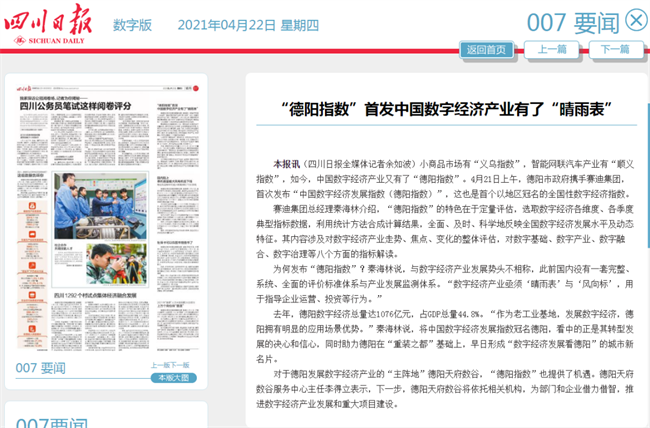This screenshot has height=428, width=650.
Task: Click the surveying student photo in page thumbnail
Action: tap(116, 264)
